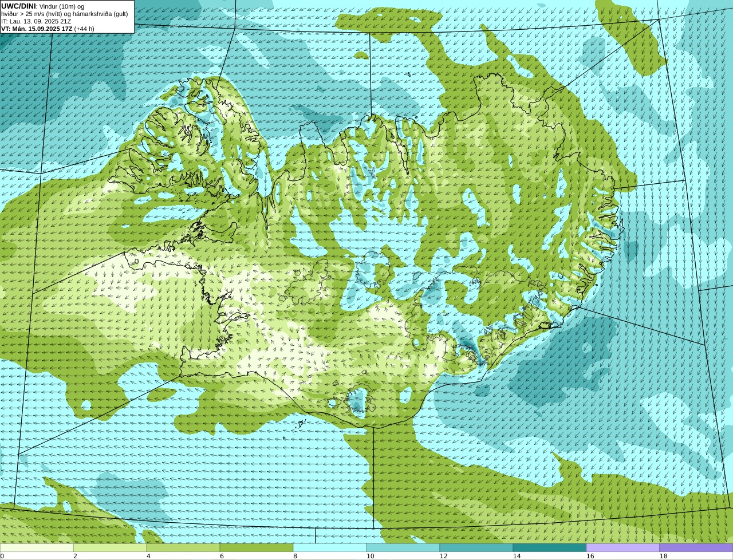Click the legend scale label '16'
This screenshot has width=733, height=560.
pyautogui.click(x=590, y=556)
